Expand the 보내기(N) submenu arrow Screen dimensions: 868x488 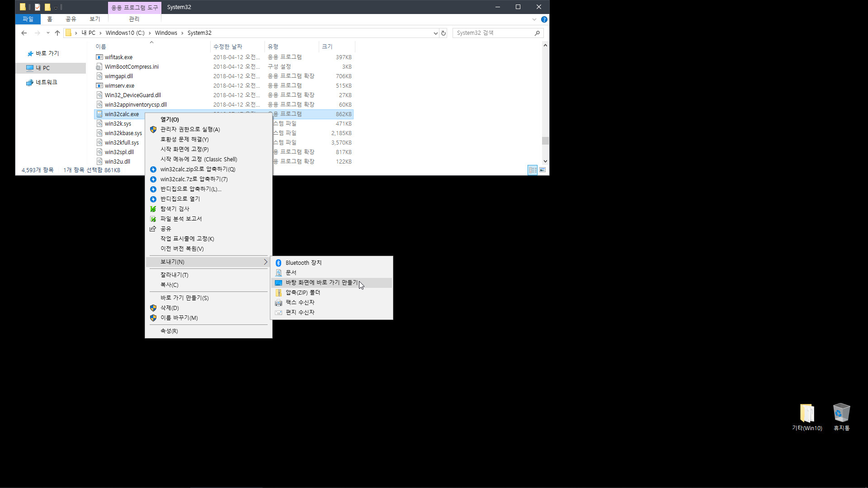point(265,262)
